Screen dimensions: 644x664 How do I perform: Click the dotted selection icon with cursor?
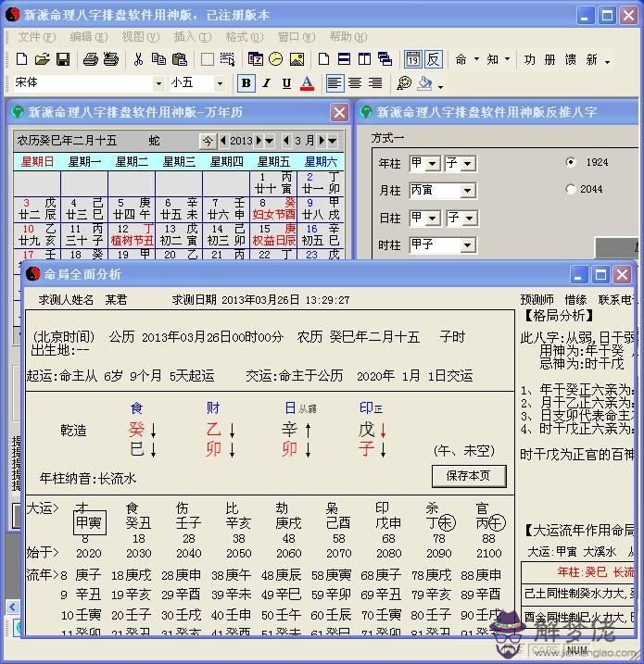228,59
